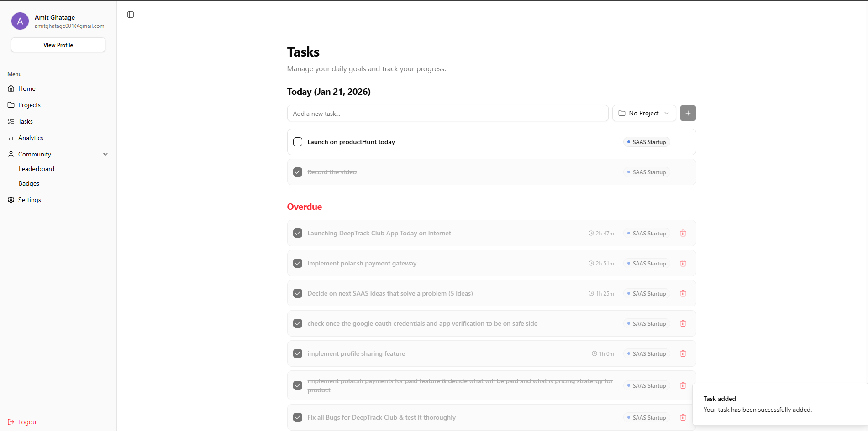This screenshot has height=431, width=868.
Task: Open Analytics via the chart icon
Action: 11,138
